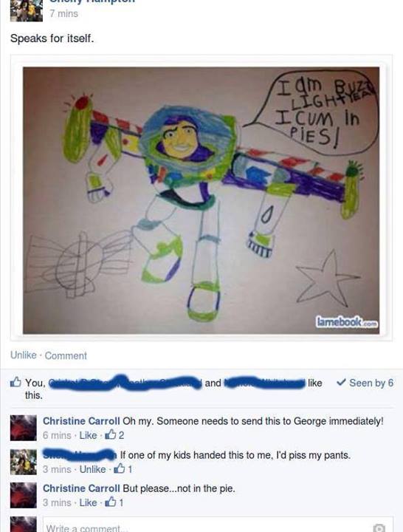Click camera icon in comment box
The width and height of the screenshot is (403, 532).
[379, 528]
